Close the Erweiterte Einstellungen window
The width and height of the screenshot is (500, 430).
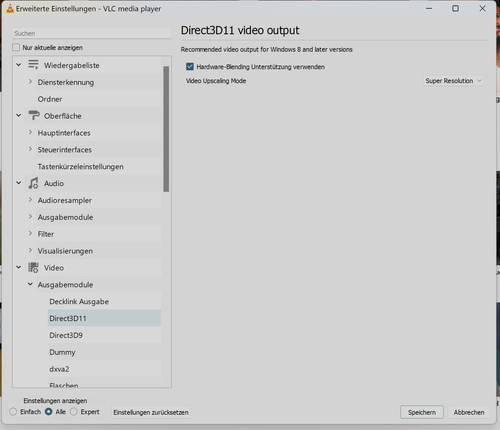click(x=482, y=9)
